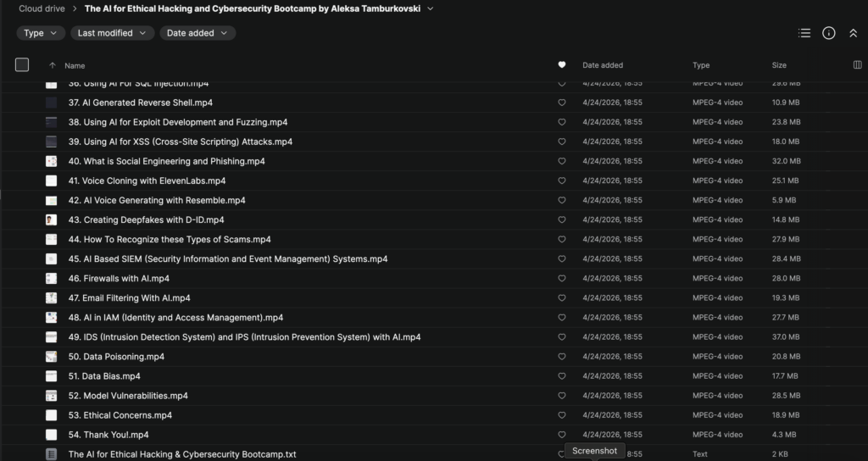
Task: Sort files by Name column
Action: [75, 65]
